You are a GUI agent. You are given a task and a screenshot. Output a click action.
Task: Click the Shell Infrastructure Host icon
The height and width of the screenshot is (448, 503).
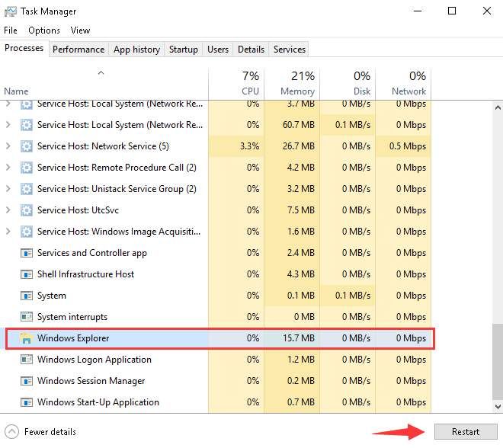[x=27, y=274]
